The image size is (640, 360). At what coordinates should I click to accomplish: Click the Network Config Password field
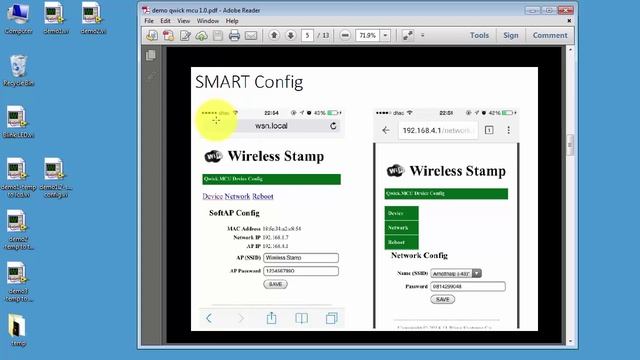click(x=468, y=287)
